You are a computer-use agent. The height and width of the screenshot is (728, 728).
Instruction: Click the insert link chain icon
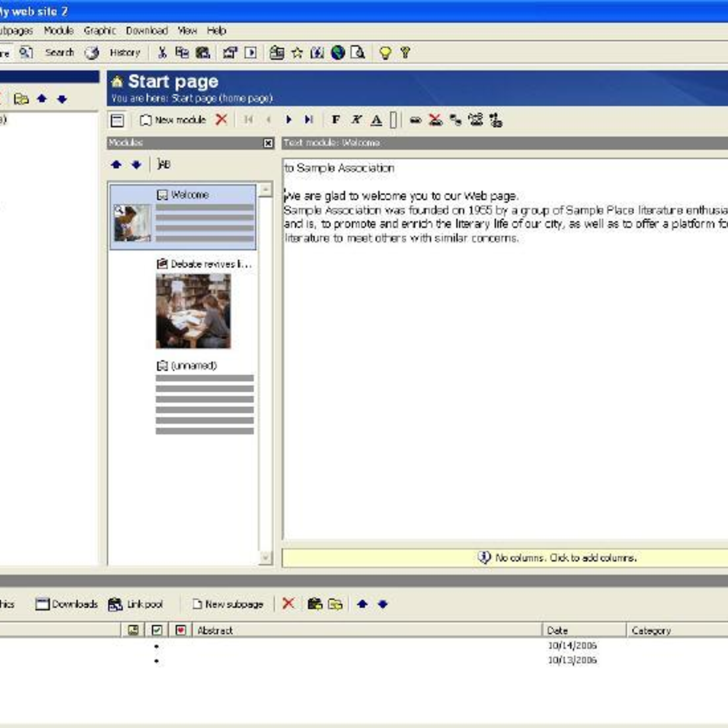(415, 120)
